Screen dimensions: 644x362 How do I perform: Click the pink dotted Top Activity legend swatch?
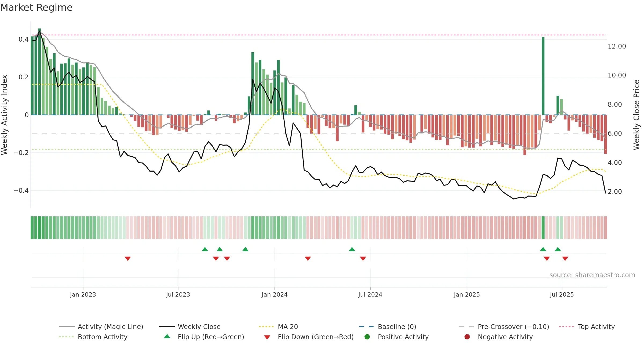[566, 327]
